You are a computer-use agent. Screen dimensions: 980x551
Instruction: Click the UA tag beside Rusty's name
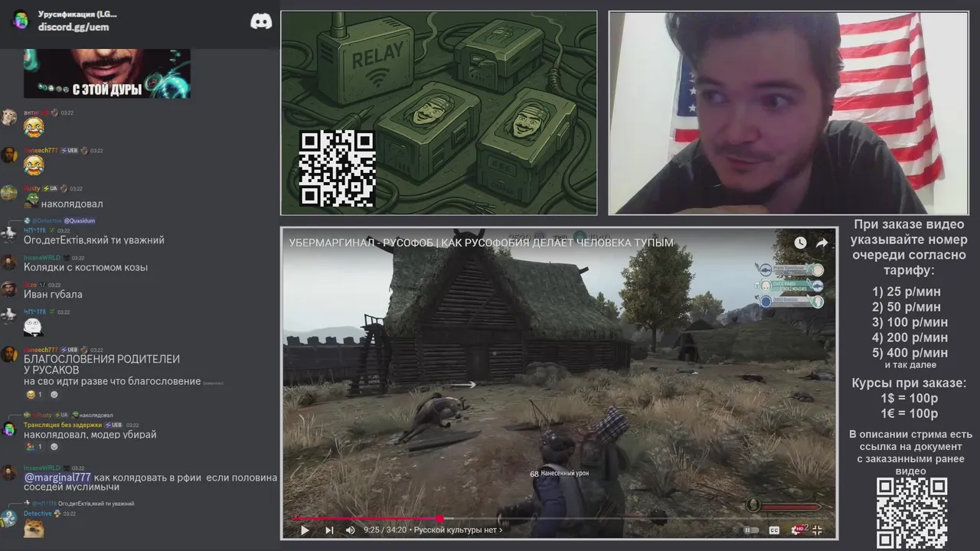pos(50,188)
